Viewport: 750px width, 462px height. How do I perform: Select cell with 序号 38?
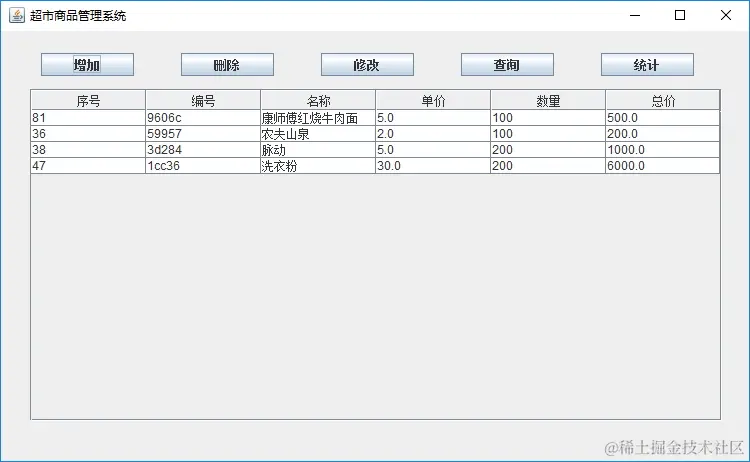click(88, 150)
